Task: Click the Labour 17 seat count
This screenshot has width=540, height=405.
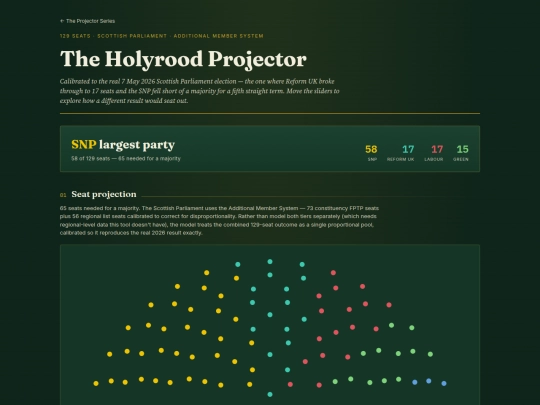Action: coord(434,152)
